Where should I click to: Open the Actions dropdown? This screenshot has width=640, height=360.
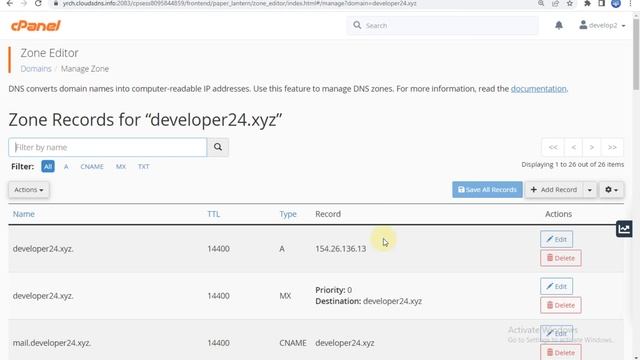click(29, 190)
